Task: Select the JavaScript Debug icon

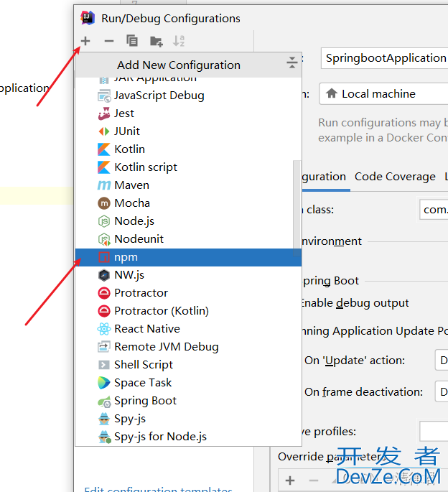Action: [104, 96]
